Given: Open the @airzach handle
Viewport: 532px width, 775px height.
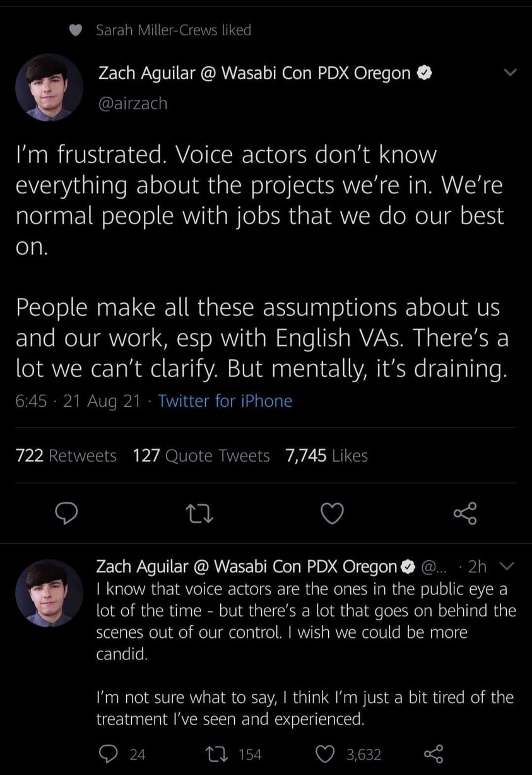Looking at the screenshot, I should click(133, 103).
